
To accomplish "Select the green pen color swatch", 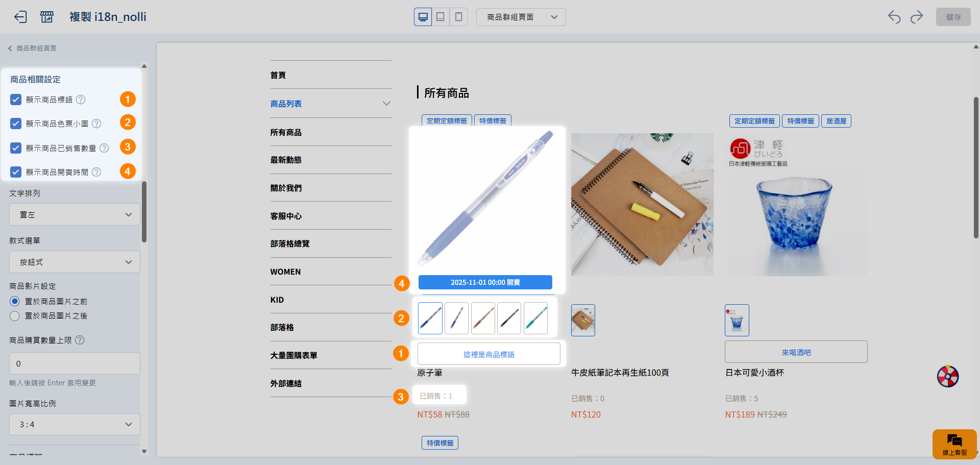I will tap(535, 318).
